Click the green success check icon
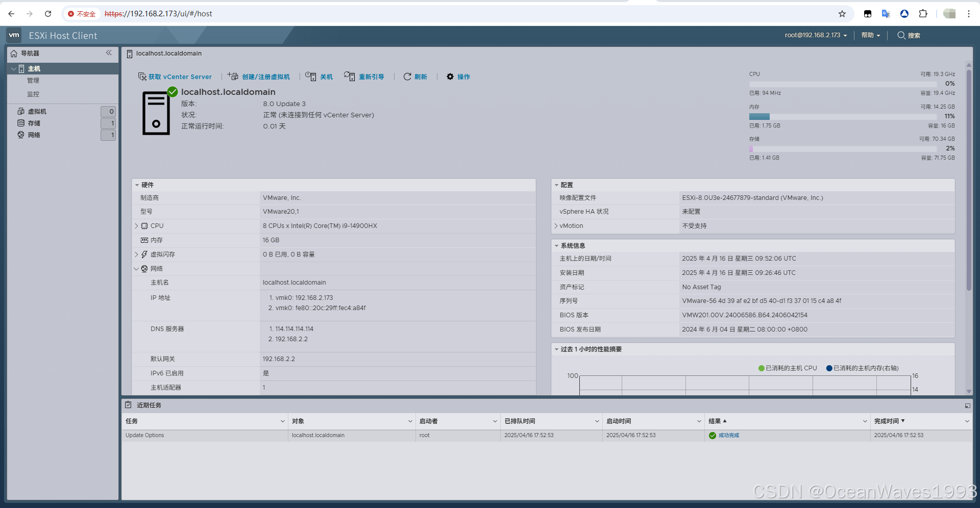This screenshot has height=508, width=980. point(713,436)
